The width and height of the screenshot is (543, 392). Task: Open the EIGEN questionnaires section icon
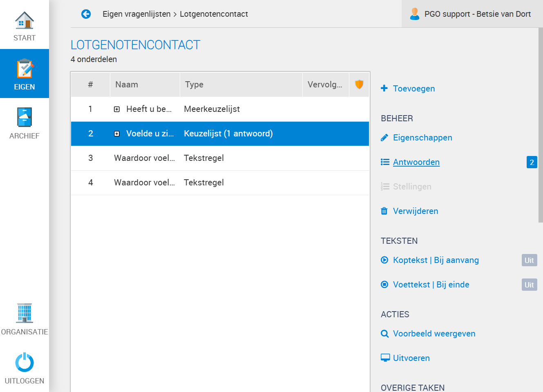click(x=25, y=69)
